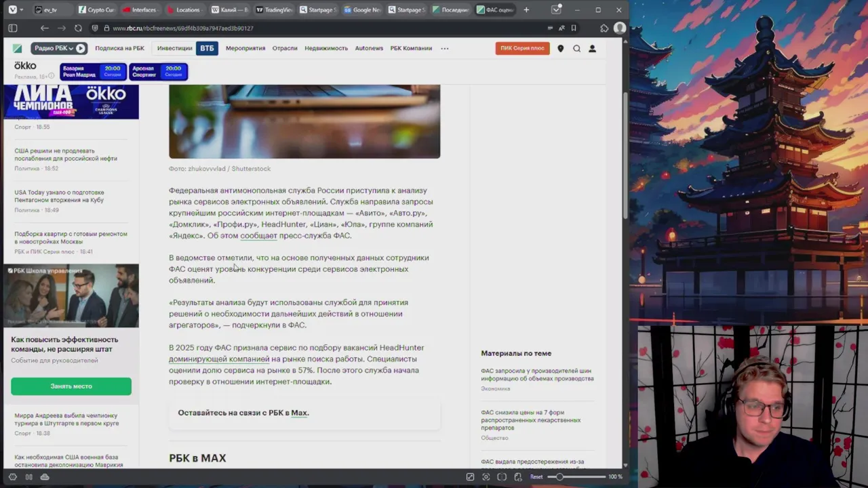Screen dimensions: 868x488
Task: Click the page actions brackets icon
Action: pos(502,477)
